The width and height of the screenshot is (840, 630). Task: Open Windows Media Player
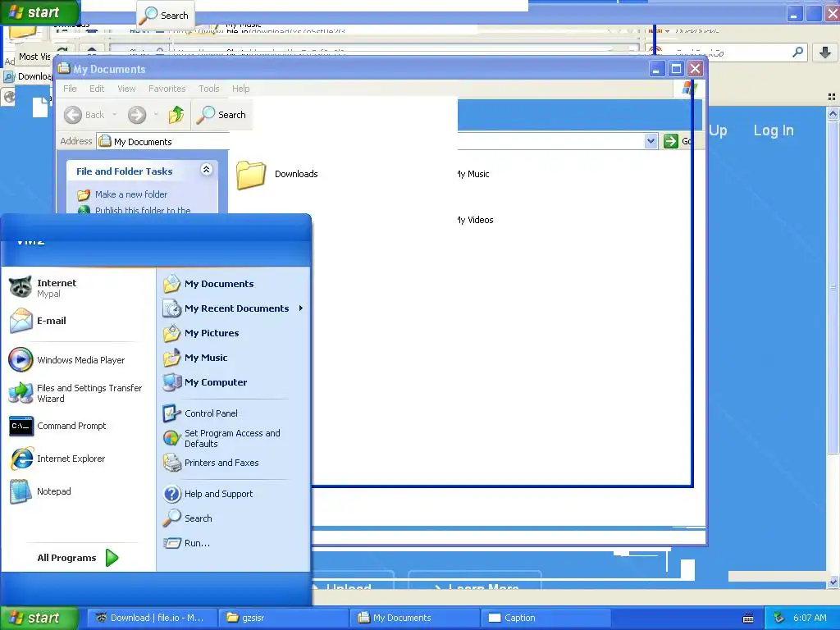click(x=67, y=360)
